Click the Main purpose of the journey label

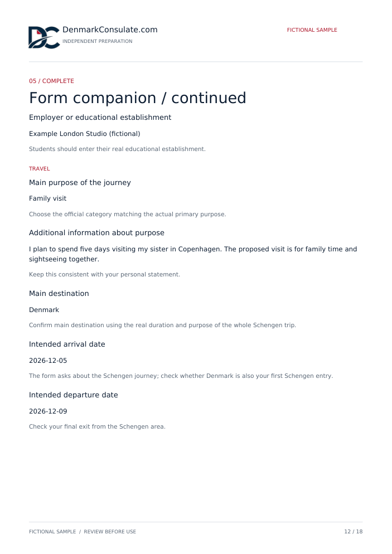(x=80, y=183)
